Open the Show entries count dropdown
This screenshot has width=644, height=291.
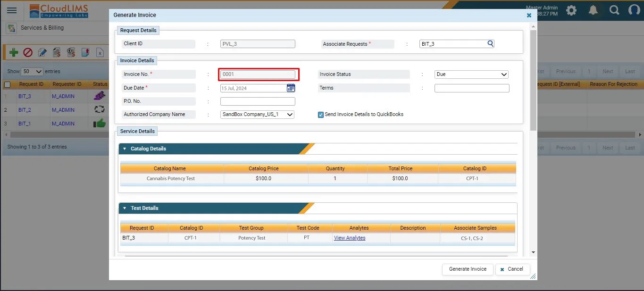coord(32,72)
